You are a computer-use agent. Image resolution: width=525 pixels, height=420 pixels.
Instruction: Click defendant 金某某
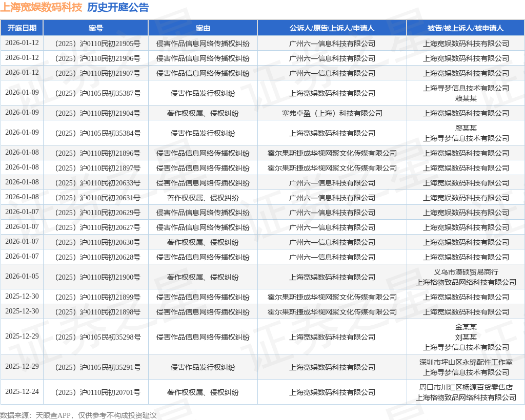coord(466,327)
